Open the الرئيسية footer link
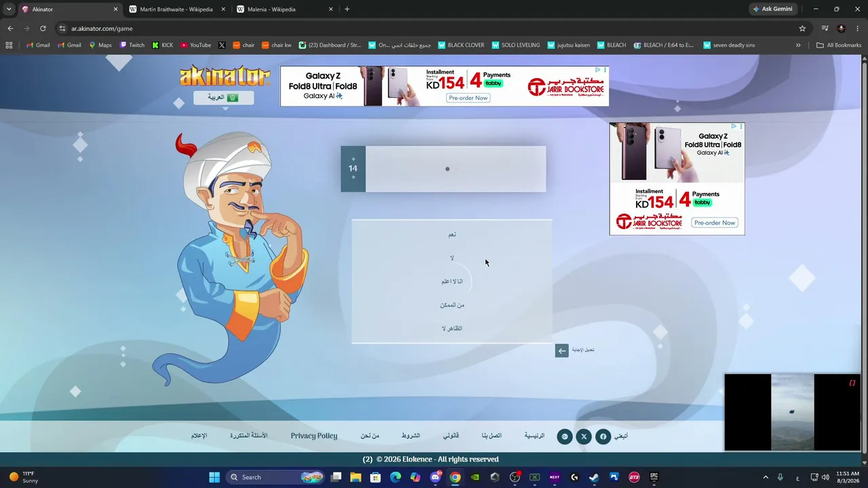The image size is (868, 488). pos(534,436)
